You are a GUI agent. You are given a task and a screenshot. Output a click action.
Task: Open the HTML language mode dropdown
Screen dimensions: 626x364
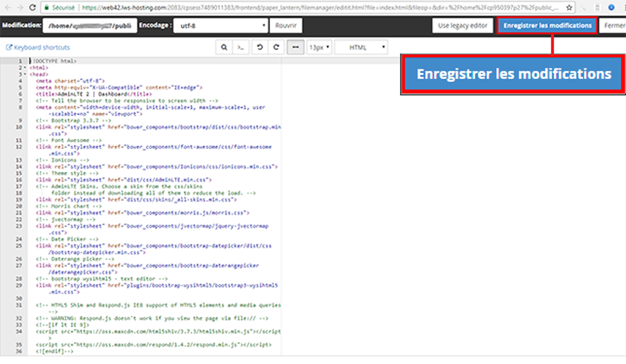361,47
